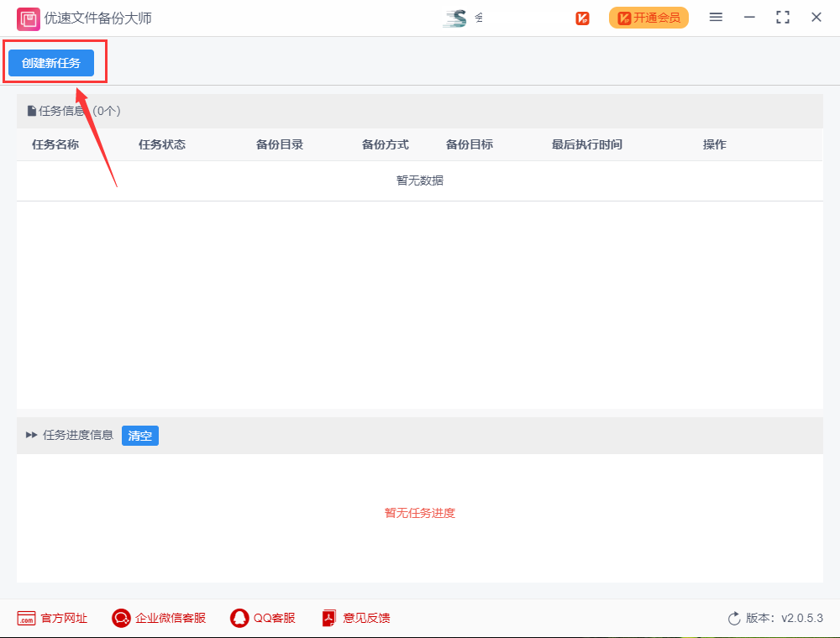Click the (0个) task count text
This screenshot has width=840, height=638.
107,111
